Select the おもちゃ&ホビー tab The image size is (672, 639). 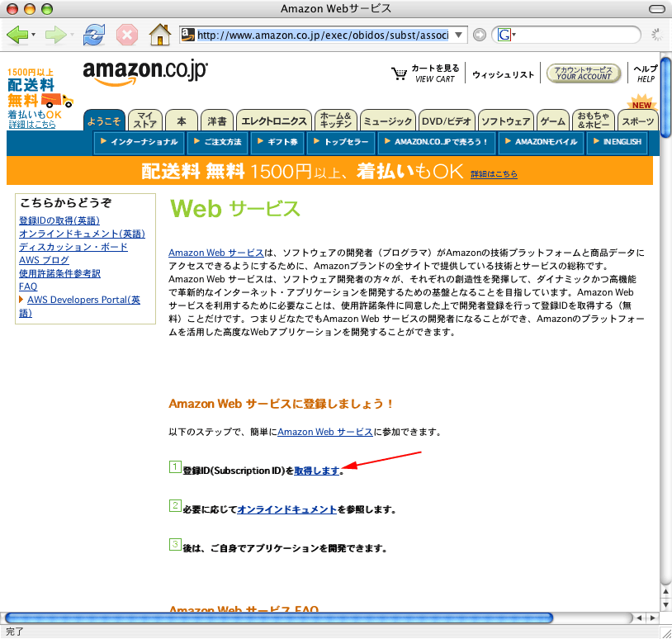click(593, 121)
